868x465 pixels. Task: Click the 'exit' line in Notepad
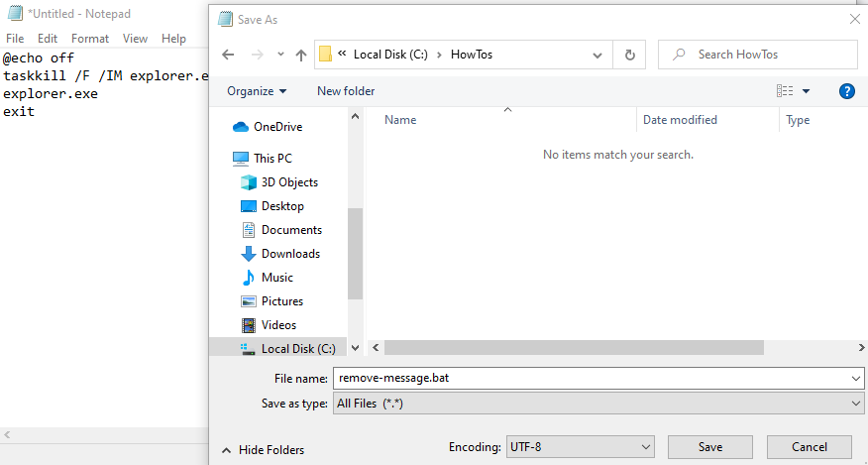[19, 111]
